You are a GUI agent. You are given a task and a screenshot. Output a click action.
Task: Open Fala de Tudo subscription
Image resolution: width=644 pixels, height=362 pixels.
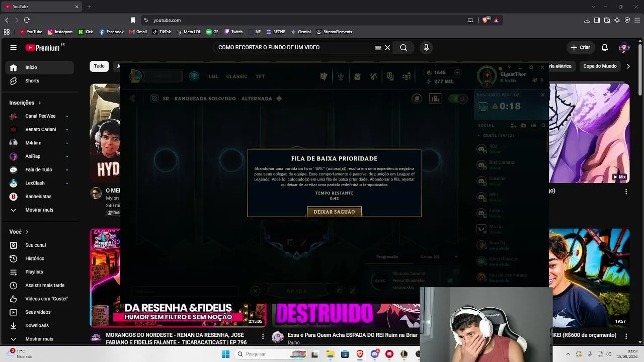(x=40, y=169)
